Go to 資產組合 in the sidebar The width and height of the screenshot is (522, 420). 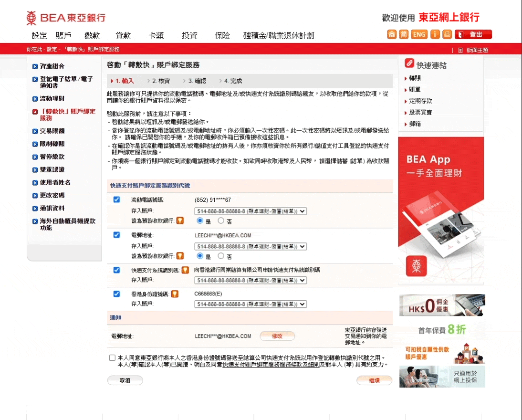point(52,66)
